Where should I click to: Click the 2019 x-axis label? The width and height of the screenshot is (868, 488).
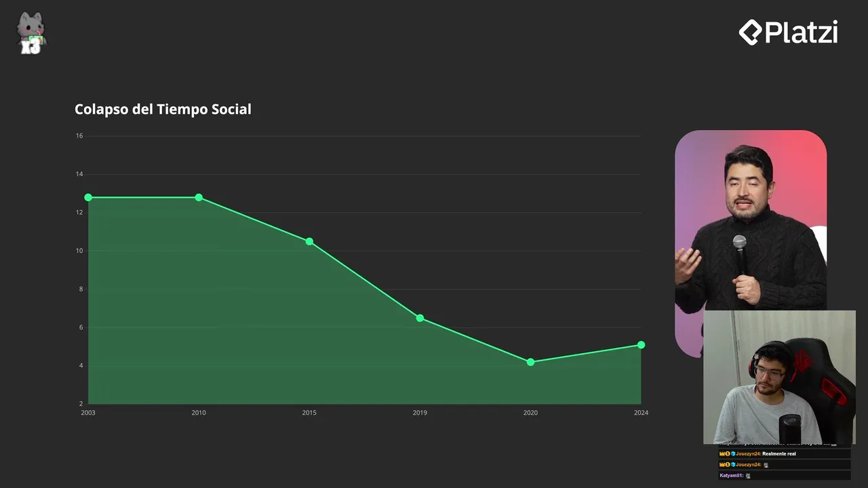tap(420, 413)
